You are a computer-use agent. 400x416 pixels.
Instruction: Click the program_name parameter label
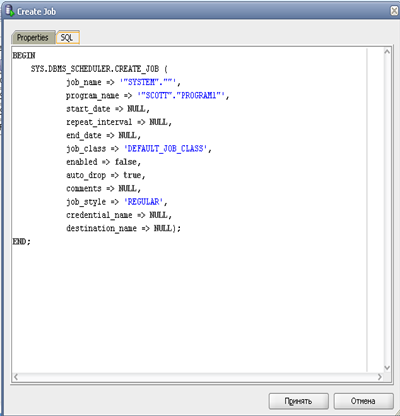click(x=92, y=96)
